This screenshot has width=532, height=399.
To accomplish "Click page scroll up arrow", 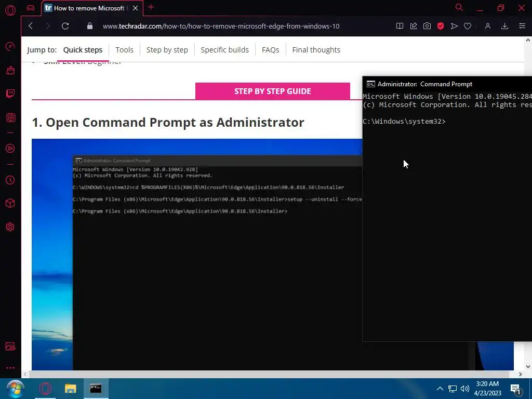I will (528, 40).
